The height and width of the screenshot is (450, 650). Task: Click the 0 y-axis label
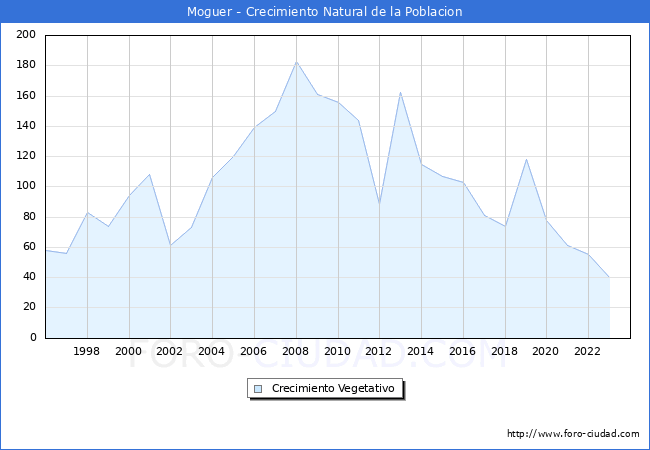pyautogui.click(x=32, y=338)
